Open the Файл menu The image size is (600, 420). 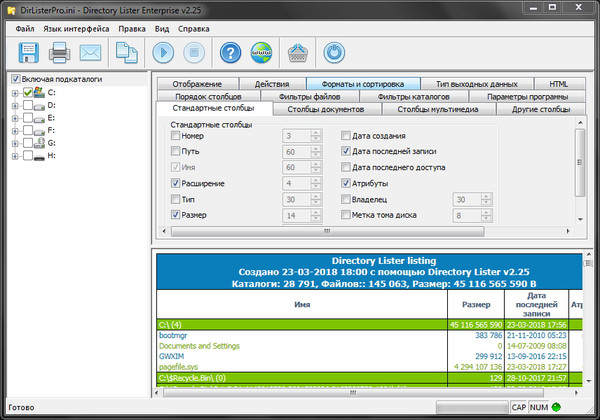pos(26,28)
